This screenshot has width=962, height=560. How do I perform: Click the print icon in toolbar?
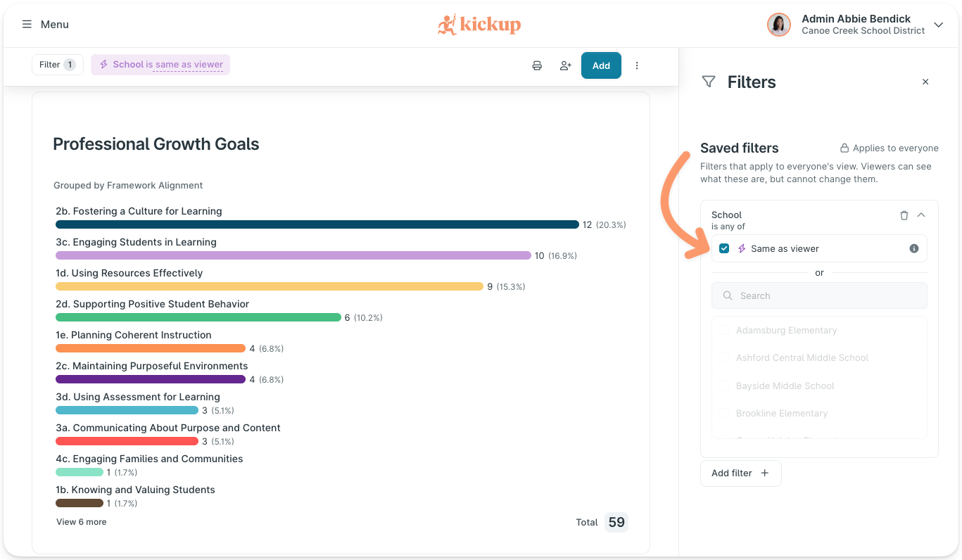[x=537, y=65]
